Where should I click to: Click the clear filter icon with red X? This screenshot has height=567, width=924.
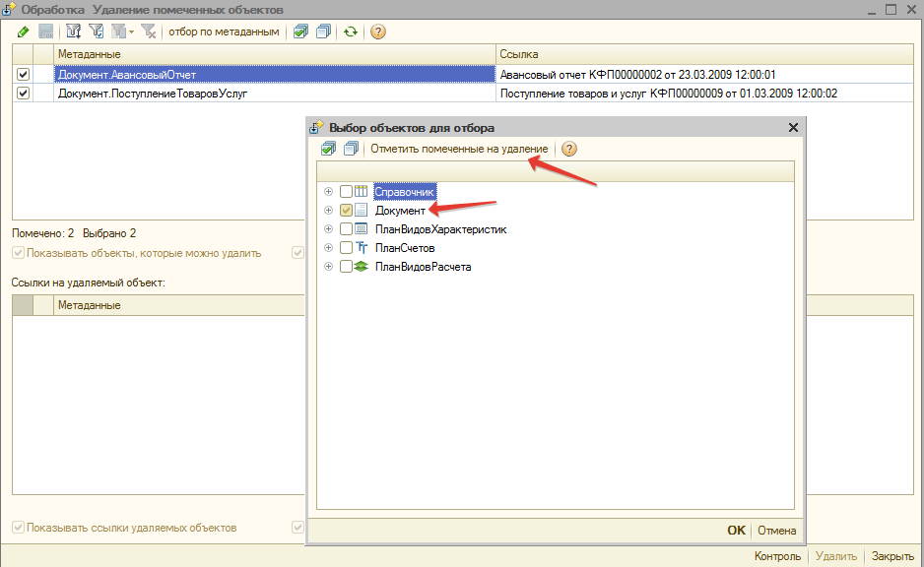pyautogui.click(x=149, y=31)
